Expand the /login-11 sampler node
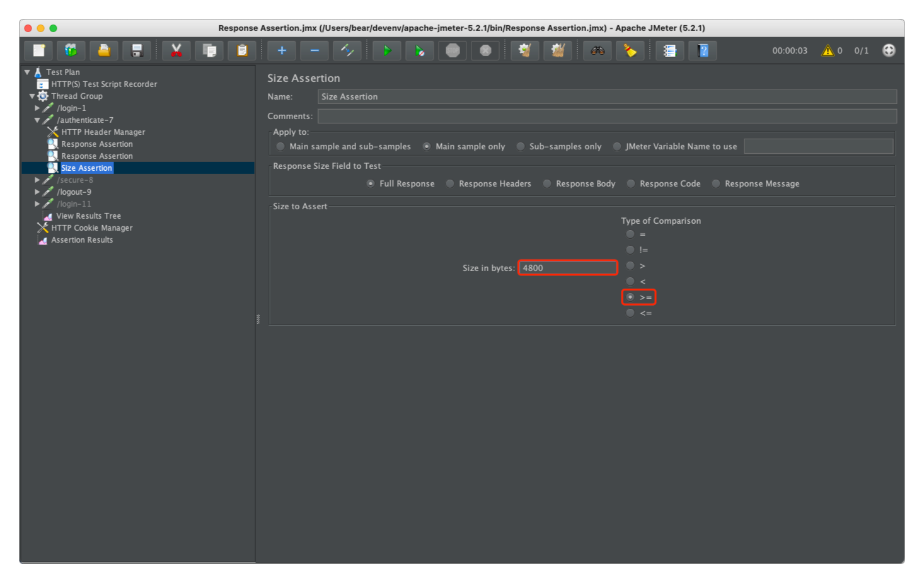The width and height of the screenshot is (924, 583). [x=37, y=204]
